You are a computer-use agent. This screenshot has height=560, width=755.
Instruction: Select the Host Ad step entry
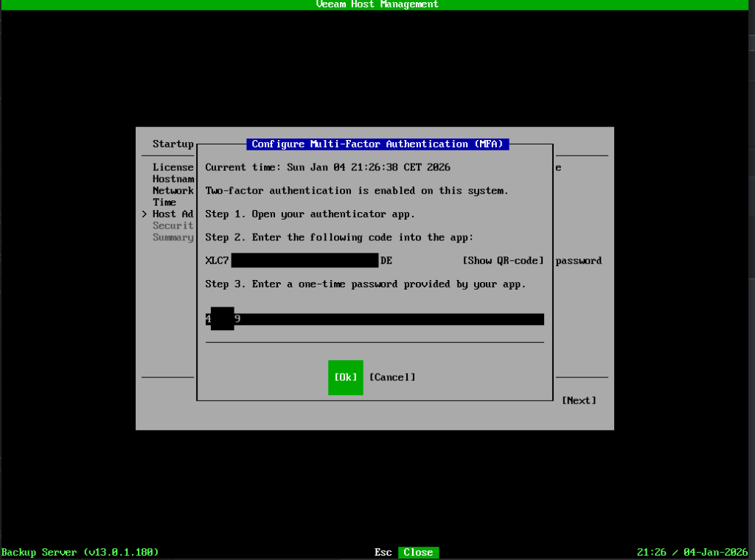[x=173, y=214]
